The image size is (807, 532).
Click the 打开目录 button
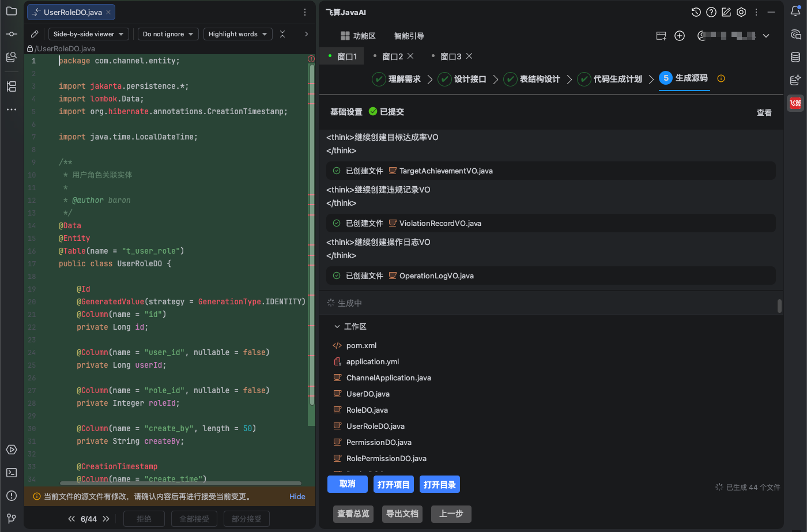tap(440, 485)
